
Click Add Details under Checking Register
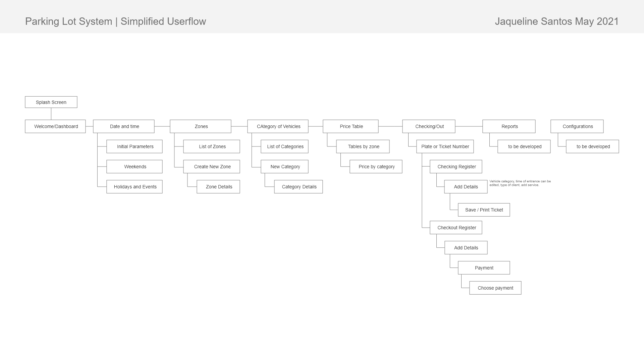pyautogui.click(x=466, y=187)
